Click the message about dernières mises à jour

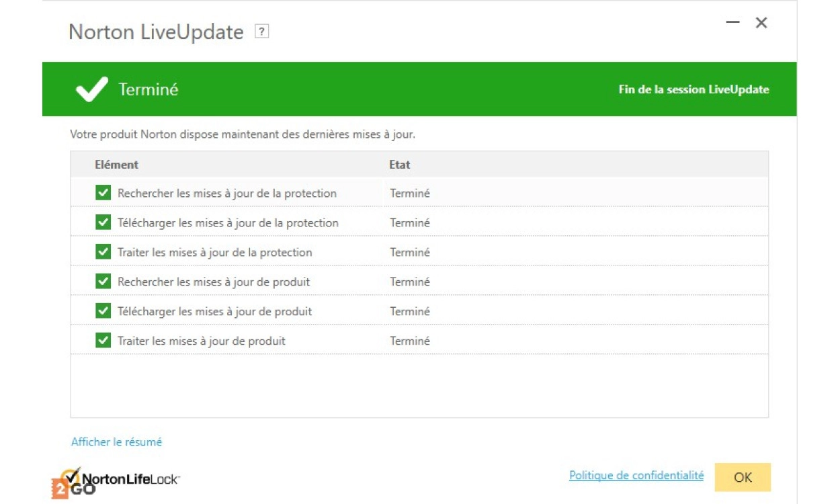point(243,134)
